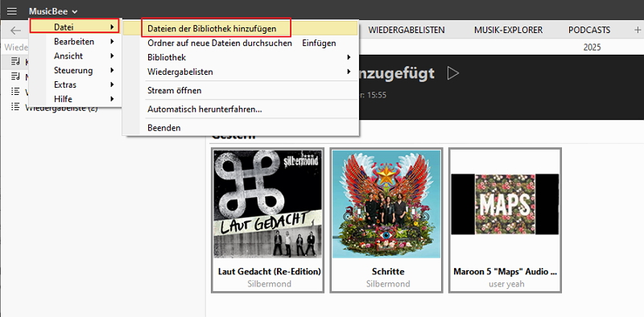This screenshot has width=644, height=317.
Task: Click Silbermond artist under Laut Gedacht
Action: pos(269,284)
